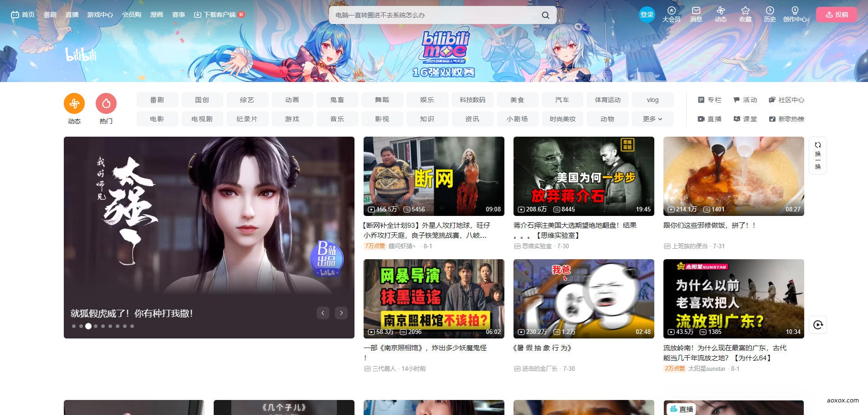Select vlog category button
Viewport: 868px width, 415px height.
pos(652,100)
